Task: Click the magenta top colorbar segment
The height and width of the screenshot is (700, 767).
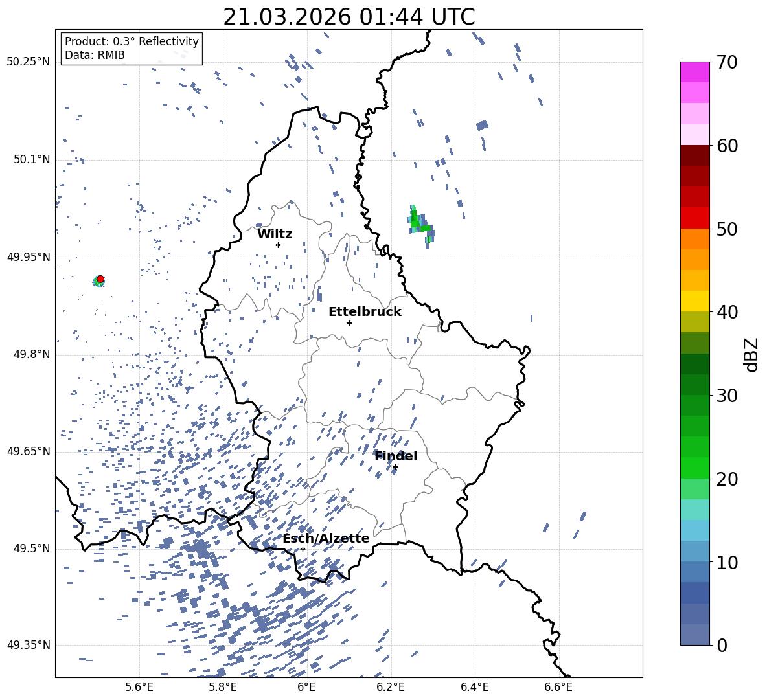Action: (694, 72)
